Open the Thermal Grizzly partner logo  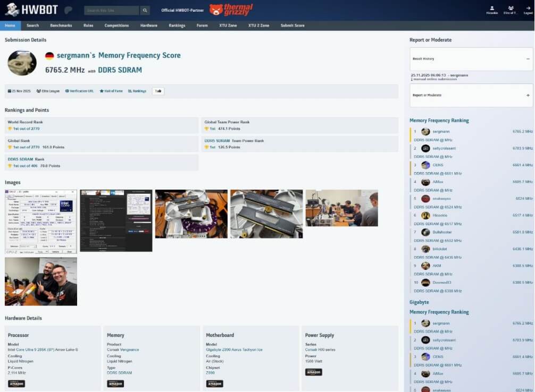click(231, 10)
